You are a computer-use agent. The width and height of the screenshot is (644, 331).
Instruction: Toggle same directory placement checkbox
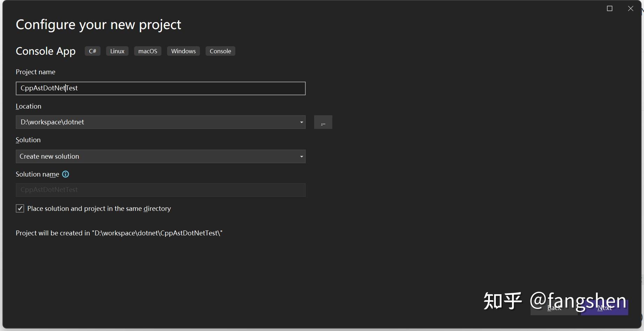pyautogui.click(x=20, y=209)
